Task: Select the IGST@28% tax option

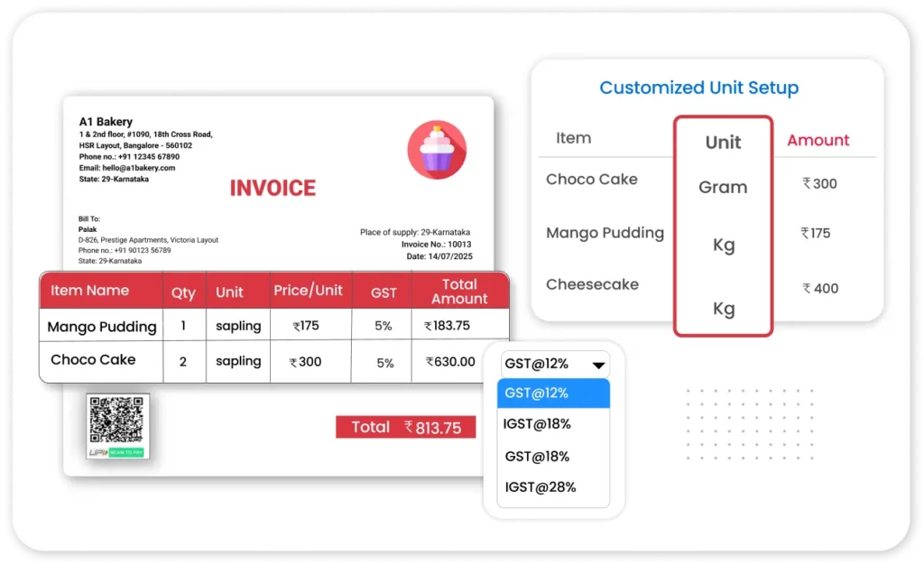Action: click(x=540, y=487)
